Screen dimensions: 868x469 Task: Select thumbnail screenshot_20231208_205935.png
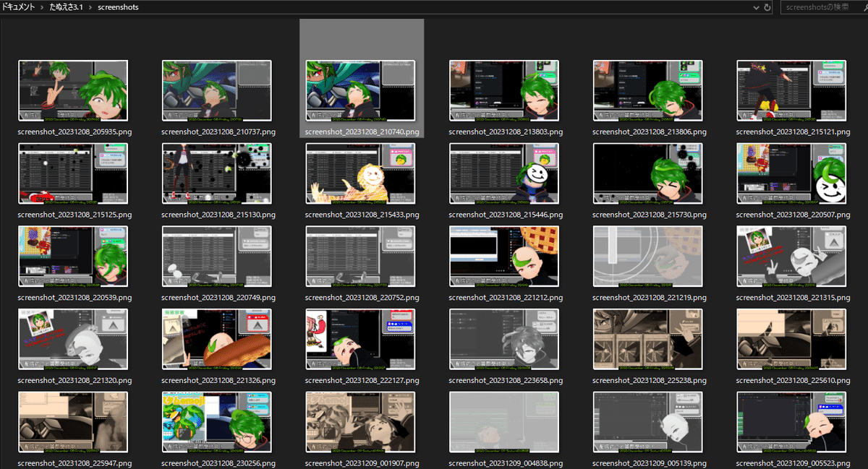pos(73,90)
